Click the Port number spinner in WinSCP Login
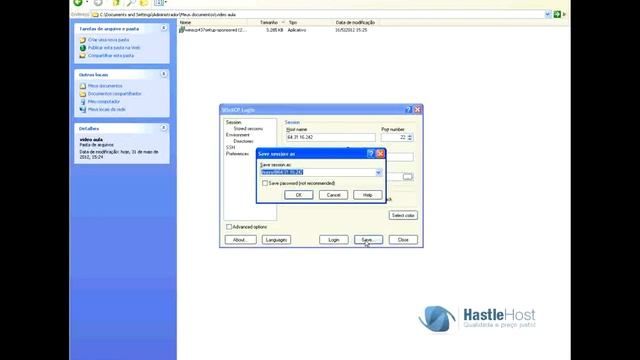Viewport: 640px width, 360px height. pyautogui.click(x=410, y=138)
